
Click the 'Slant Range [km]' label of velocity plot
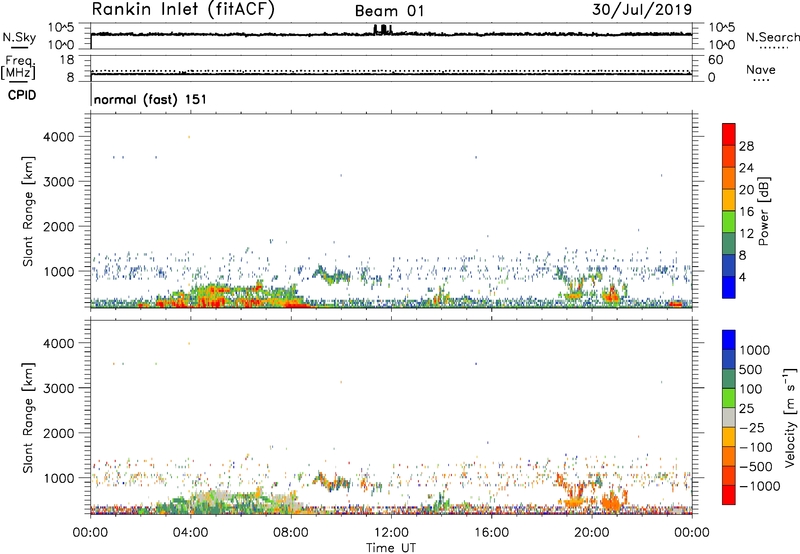pyautogui.click(x=29, y=417)
